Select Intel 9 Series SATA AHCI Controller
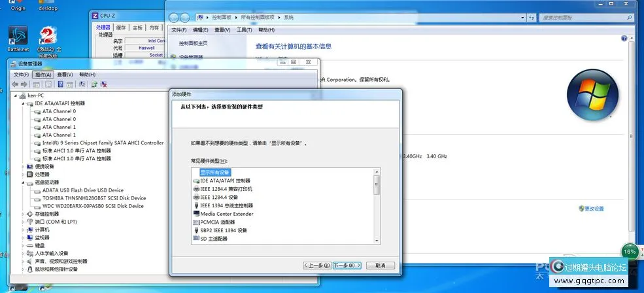The height and width of the screenshot is (293, 644). (x=103, y=143)
